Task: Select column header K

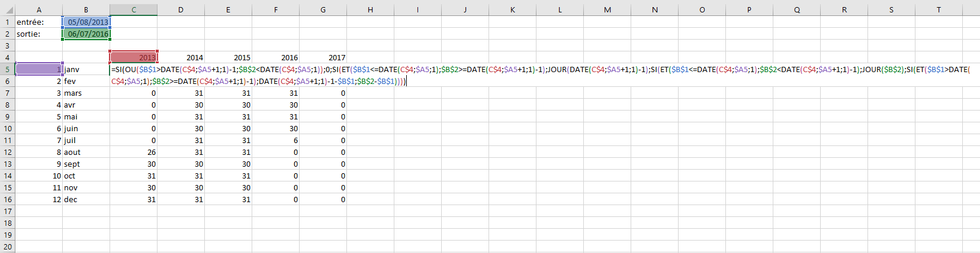Action: click(512, 9)
